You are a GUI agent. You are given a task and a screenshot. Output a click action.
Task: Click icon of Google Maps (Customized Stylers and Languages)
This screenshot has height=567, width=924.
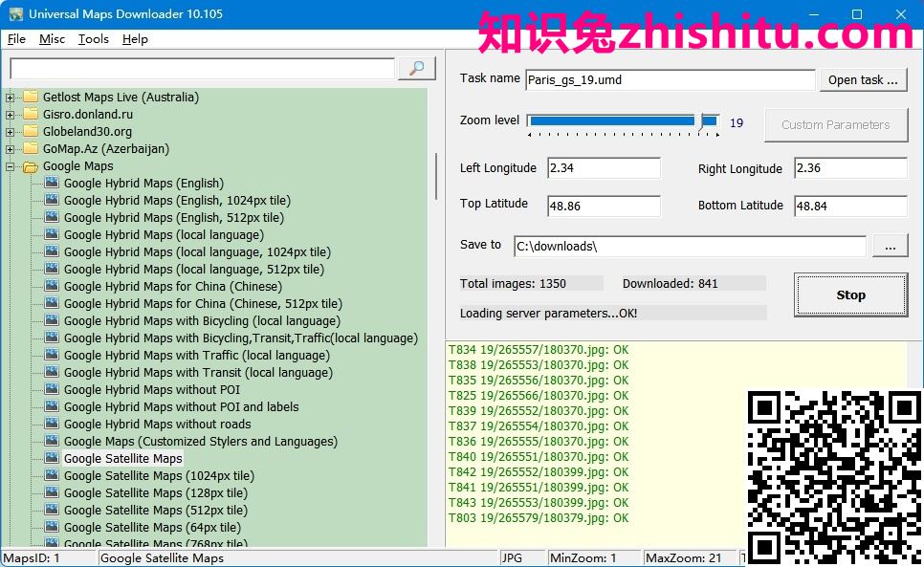[52, 441]
